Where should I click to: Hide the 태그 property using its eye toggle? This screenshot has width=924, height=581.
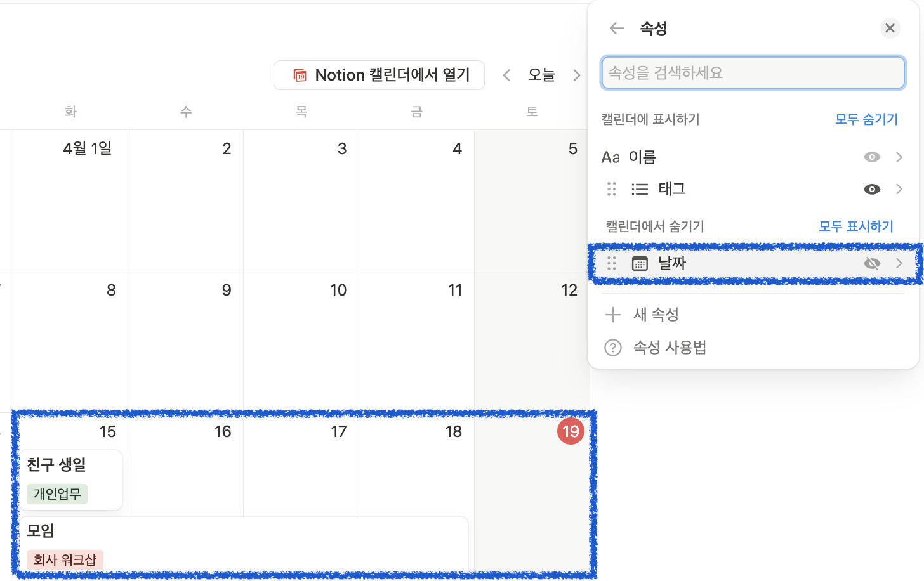tap(872, 188)
